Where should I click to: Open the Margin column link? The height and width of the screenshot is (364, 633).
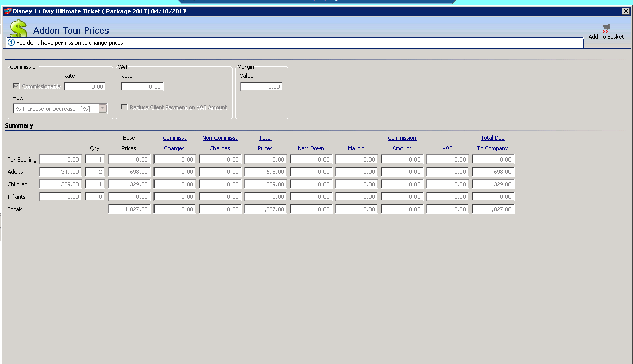click(x=357, y=148)
